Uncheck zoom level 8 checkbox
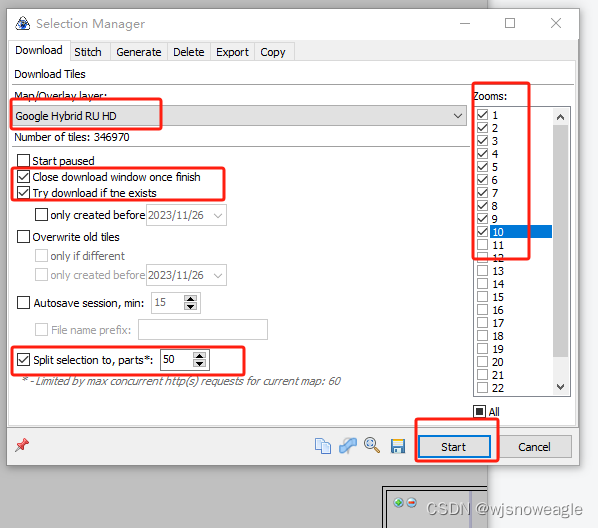This screenshot has width=598, height=528. click(482, 206)
